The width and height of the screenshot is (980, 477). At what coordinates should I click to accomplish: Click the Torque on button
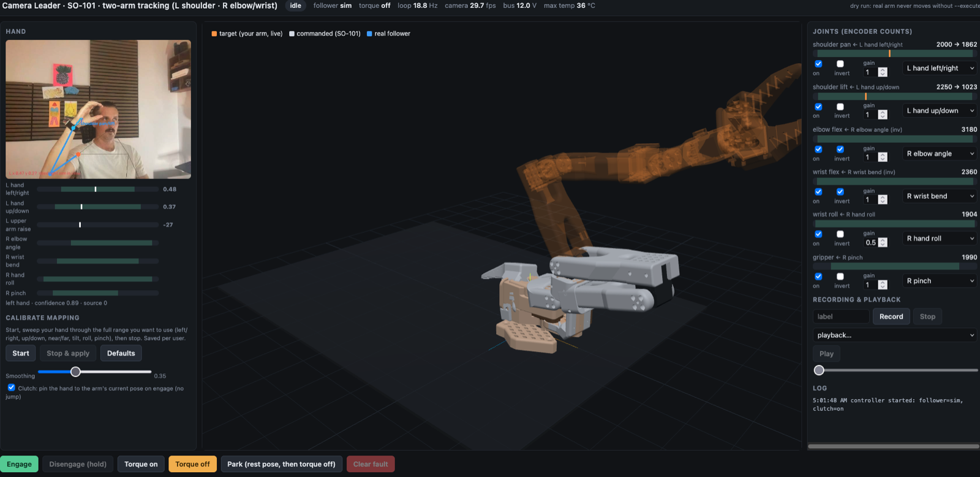(141, 464)
